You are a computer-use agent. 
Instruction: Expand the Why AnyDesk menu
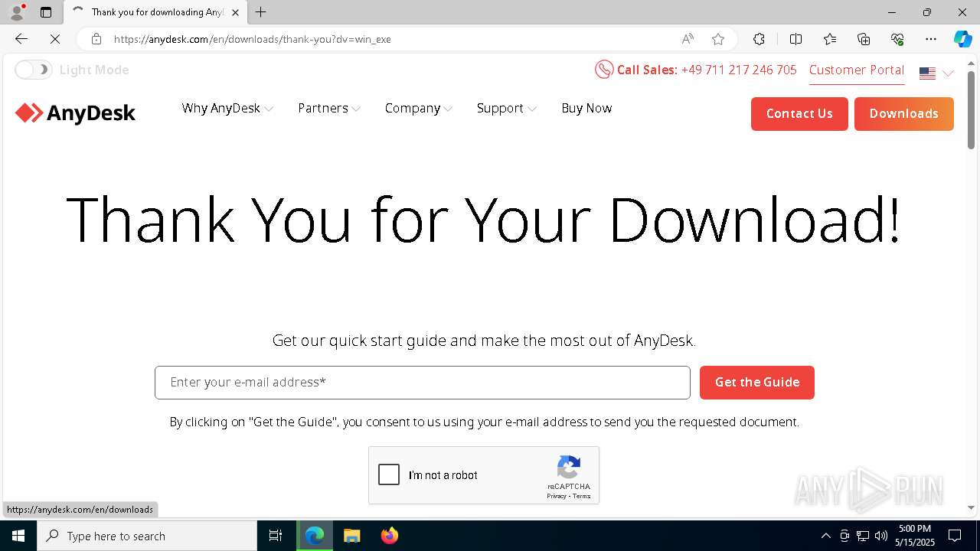point(227,108)
